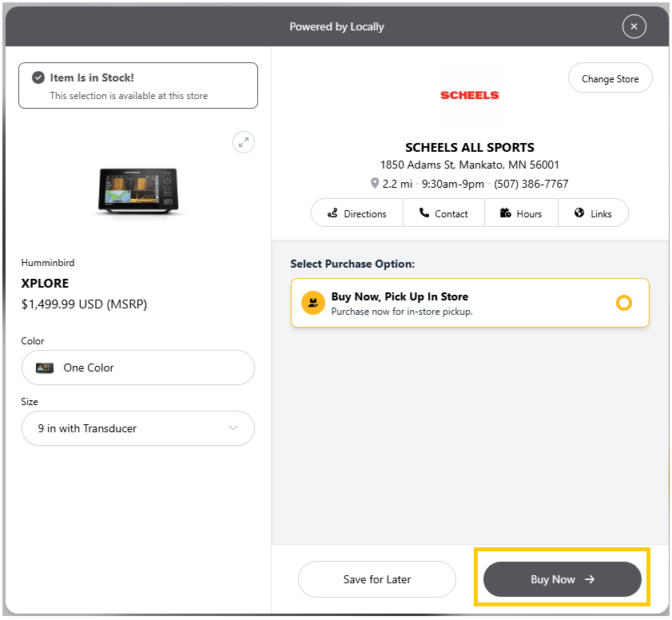The height and width of the screenshot is (620, 672).
Task: Click the Change Store button
Action: point(610,79)
